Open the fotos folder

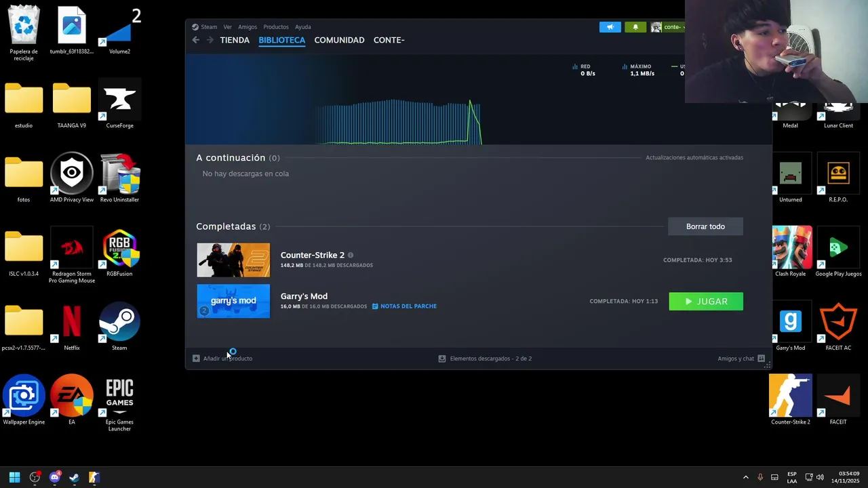click(x=24, y=179)
